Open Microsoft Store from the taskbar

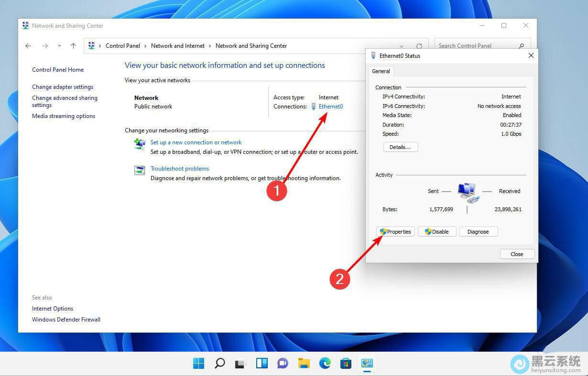tap(346, 364)
